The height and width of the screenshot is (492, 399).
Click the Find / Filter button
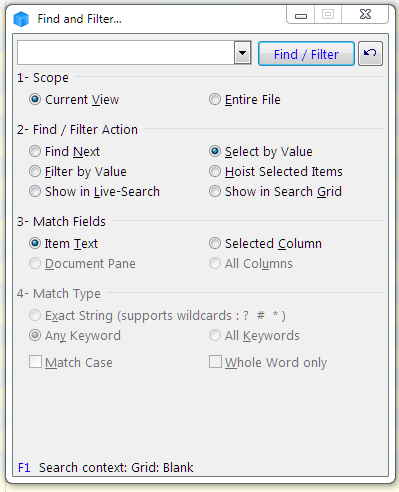tap(306, 53)
